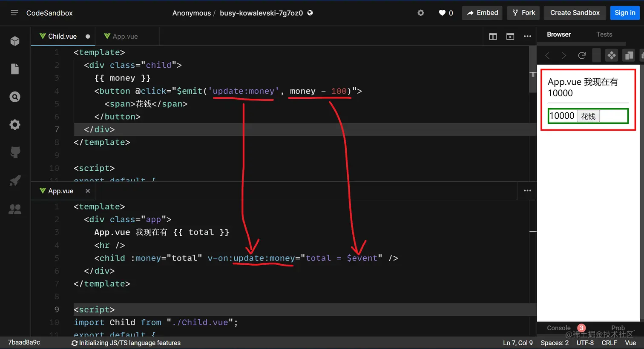Toggle the like heart for this sandbox

click(442, 13)
